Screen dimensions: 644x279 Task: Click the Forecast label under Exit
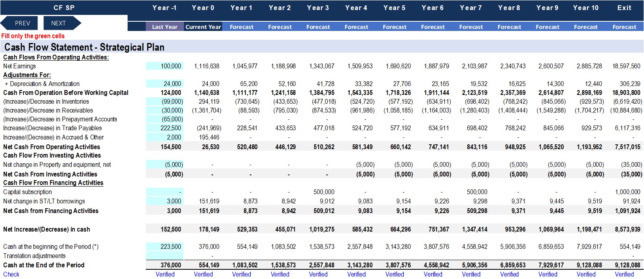click(x=624, y=27)
